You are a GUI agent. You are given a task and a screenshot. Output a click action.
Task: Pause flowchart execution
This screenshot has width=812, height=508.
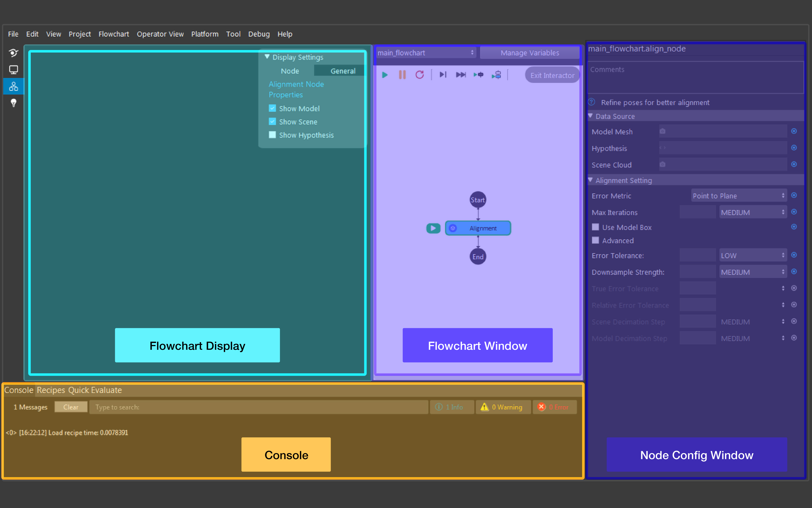coord(402,75)
